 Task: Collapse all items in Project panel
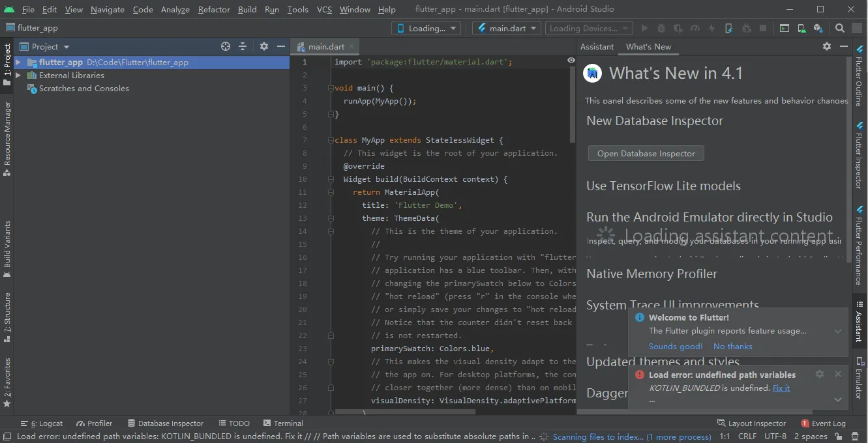click(243, 46)
